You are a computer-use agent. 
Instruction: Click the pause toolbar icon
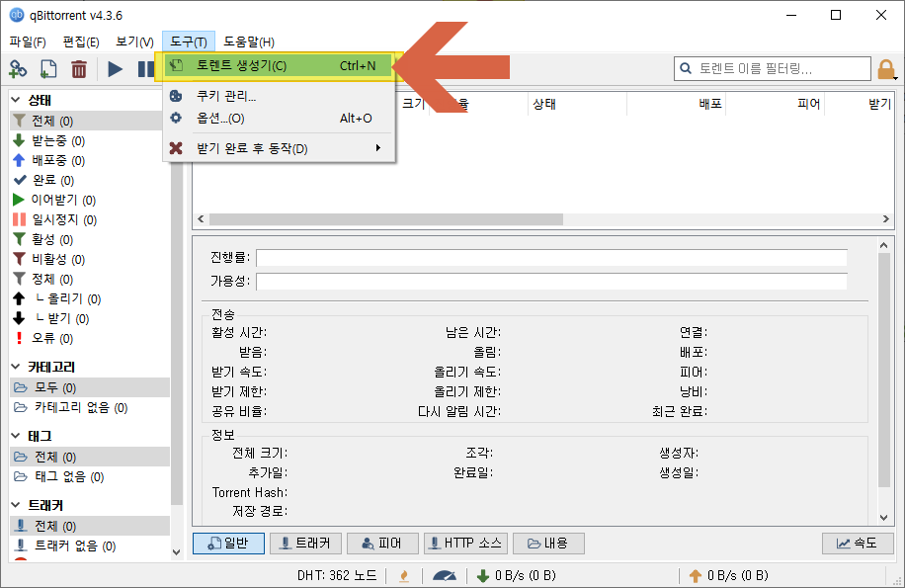pyautogui.click(x=145, y=69)
